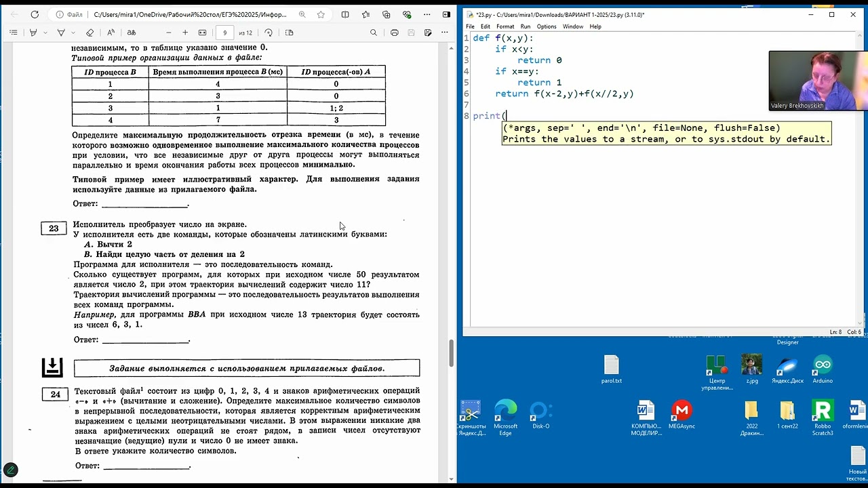Viewport: 868px width, 488px height.
Task: Toggle the Edge sidebar button
Action: [446, 14]
